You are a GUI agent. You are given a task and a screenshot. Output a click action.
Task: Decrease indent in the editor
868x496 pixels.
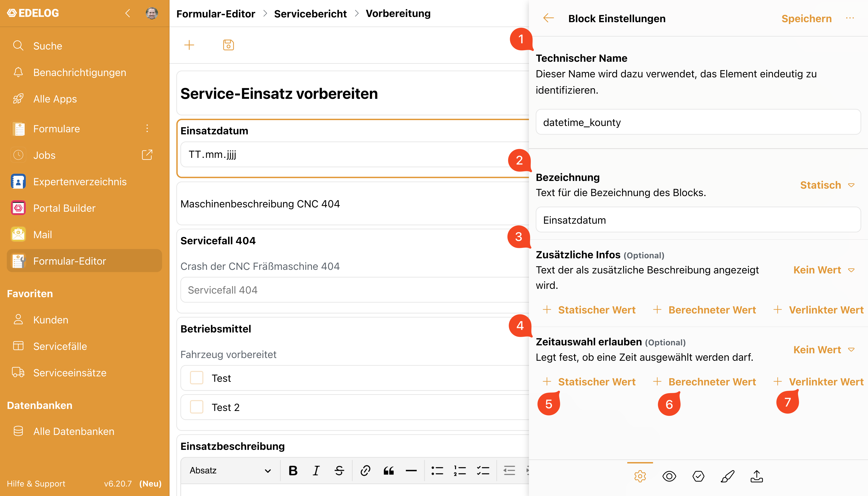pos(509,470)
